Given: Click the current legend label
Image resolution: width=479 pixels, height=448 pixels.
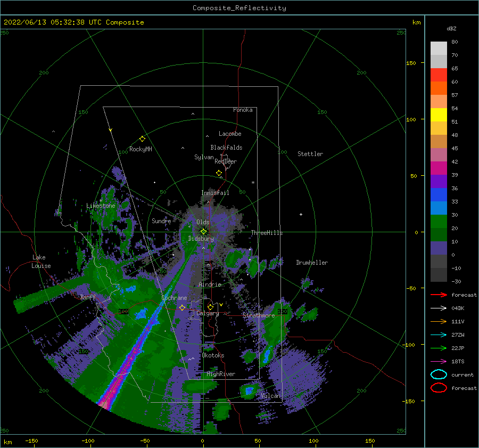Looking at the screenshot, I should click(463, 374).
